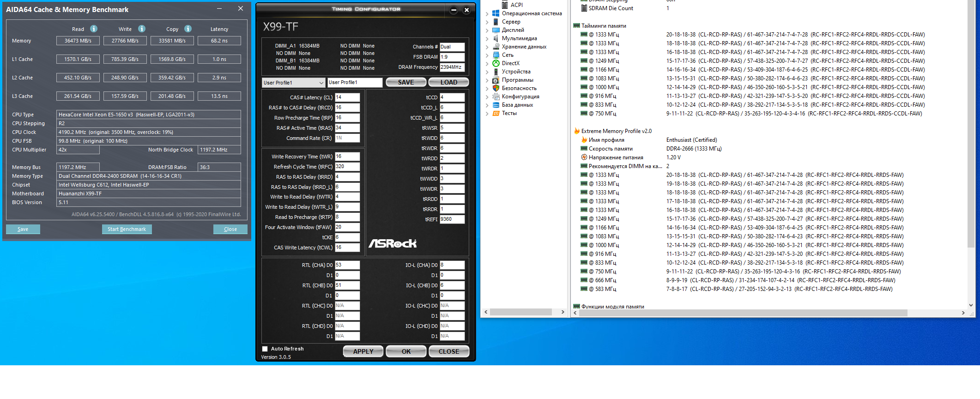Select the Программы icon

(x=496, y=80)
